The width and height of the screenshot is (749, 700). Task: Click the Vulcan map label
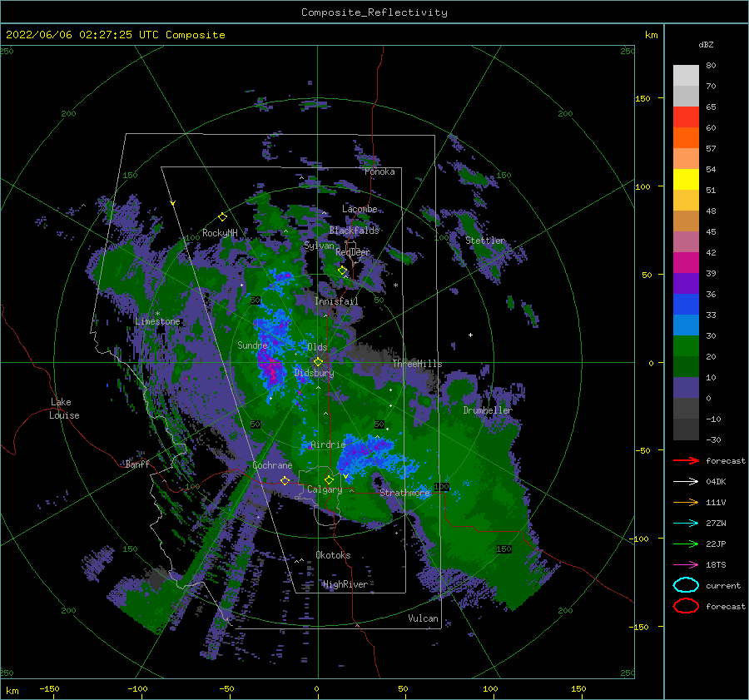click(x=423, y=618)
